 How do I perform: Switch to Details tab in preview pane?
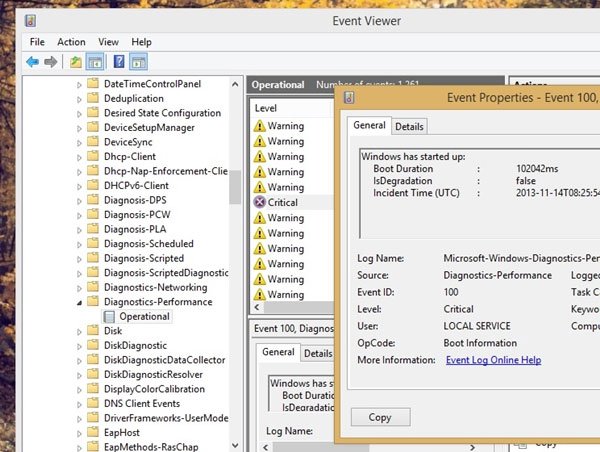coord(318,353)
